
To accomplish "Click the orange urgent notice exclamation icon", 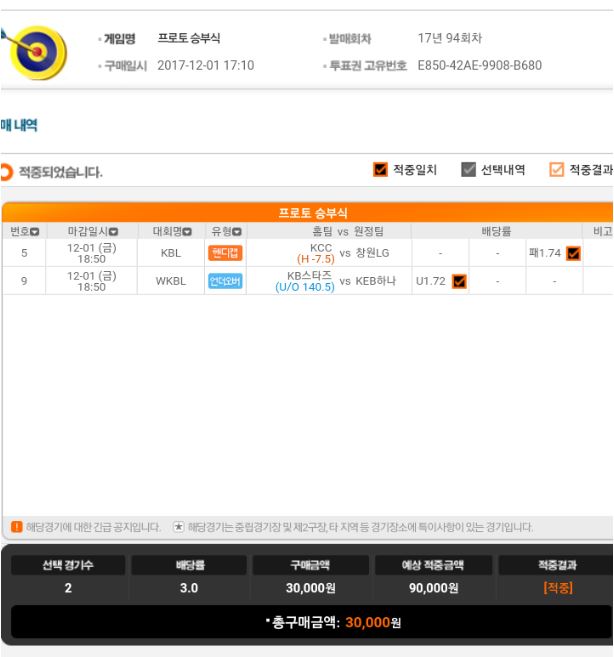I will 16,527.
